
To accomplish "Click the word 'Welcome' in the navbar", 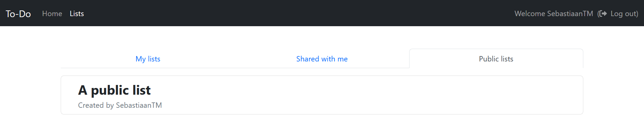I will point(530,14).
